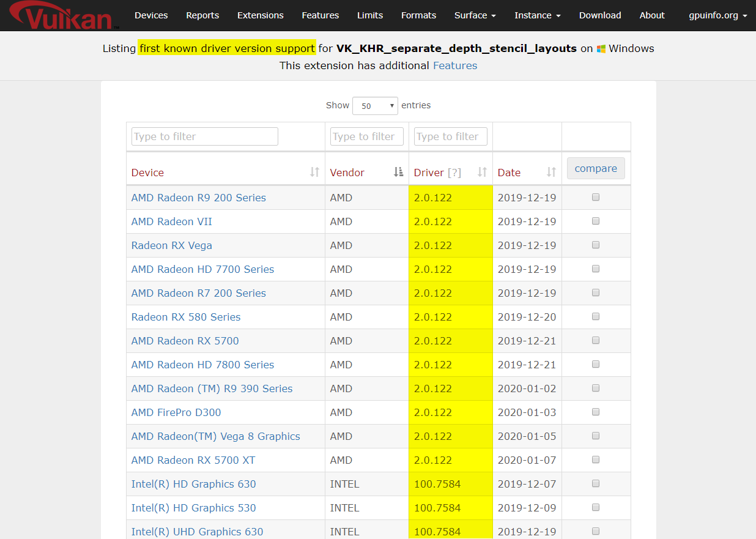The height and width of the screenshot is (539, 756).
Task: Select date 2020-01-07 cell
Action: tap(527, 460)
